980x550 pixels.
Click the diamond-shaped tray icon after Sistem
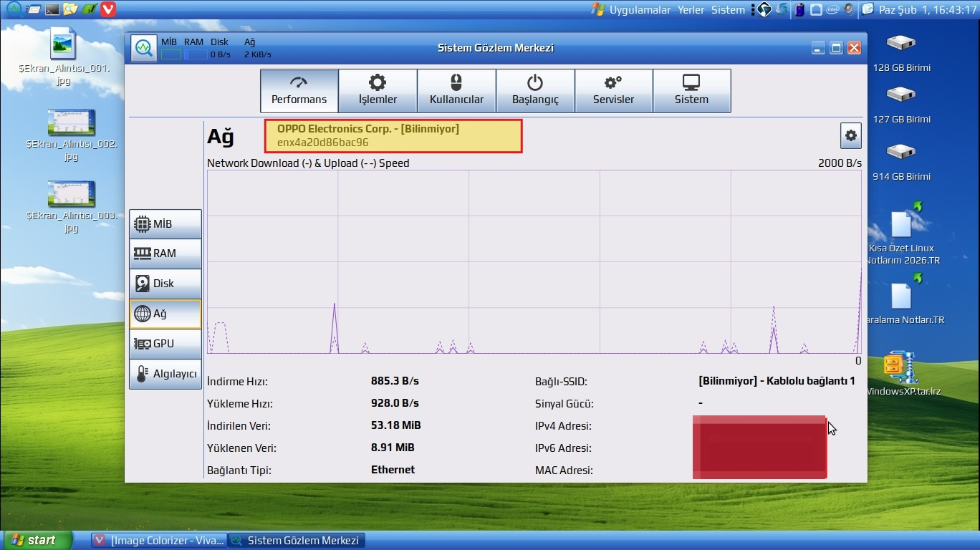[764, 9]
